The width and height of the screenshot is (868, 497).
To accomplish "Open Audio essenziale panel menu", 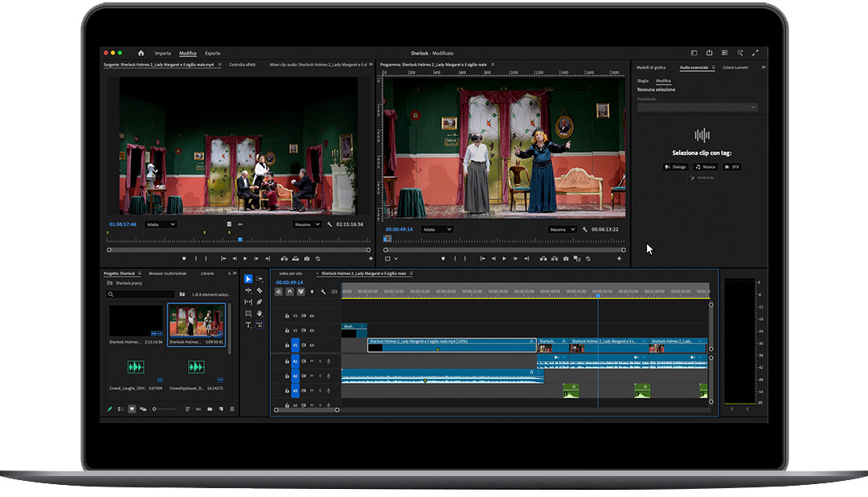I will pyautogui.click(x=714, y=68).
